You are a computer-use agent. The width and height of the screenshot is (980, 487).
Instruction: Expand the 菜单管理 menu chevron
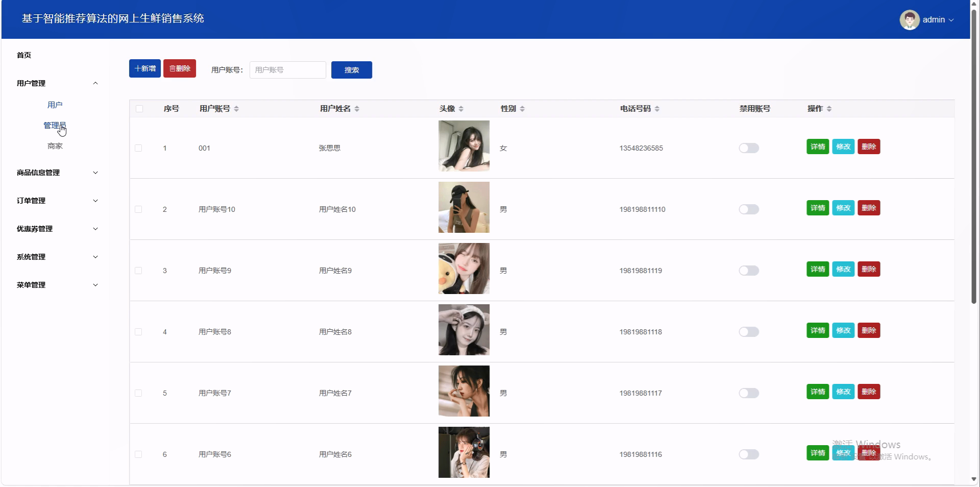(x=95, y=285)
